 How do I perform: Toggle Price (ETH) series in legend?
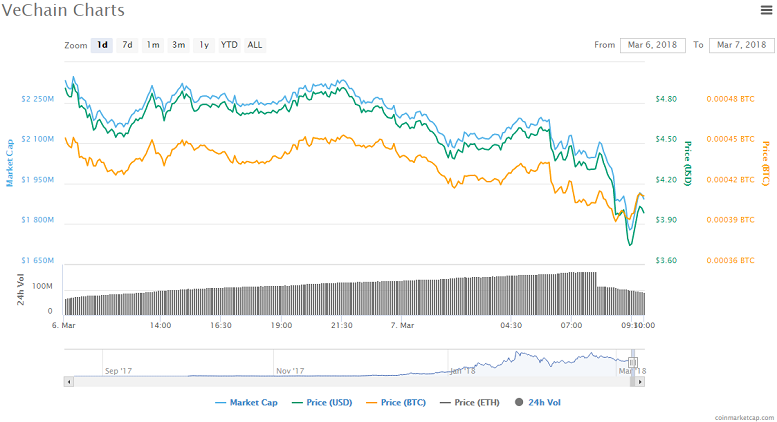(470, 403)
